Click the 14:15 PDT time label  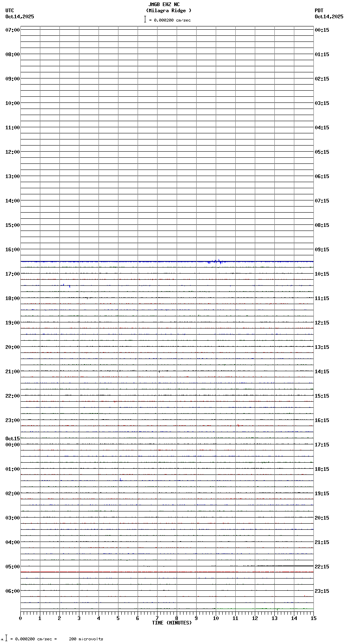click(322, 372)
